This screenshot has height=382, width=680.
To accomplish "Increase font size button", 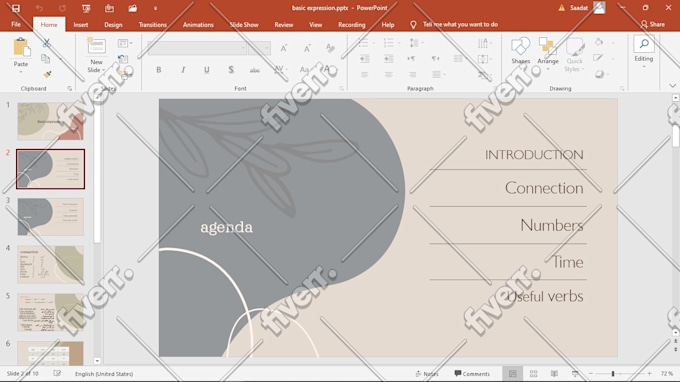I will 284,48.
